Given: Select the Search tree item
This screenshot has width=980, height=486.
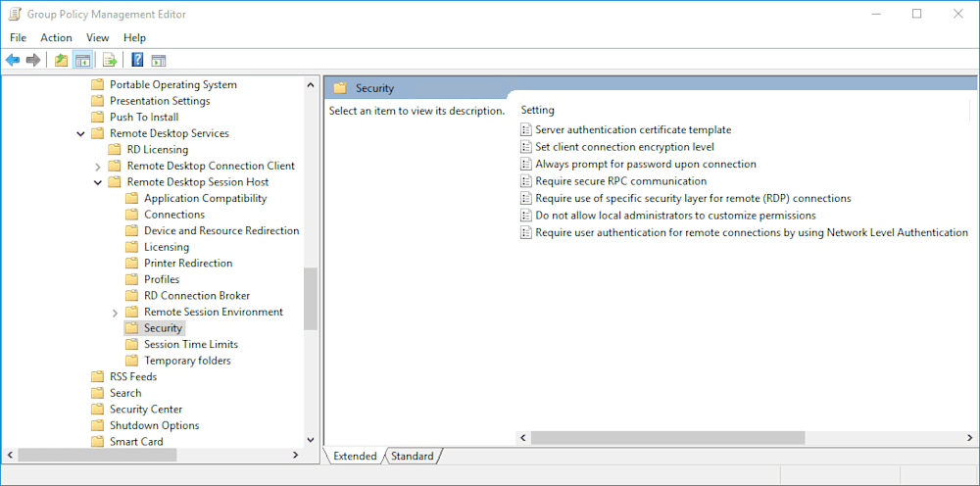Looking at the screenshot, I should click(x=125, y=393).
